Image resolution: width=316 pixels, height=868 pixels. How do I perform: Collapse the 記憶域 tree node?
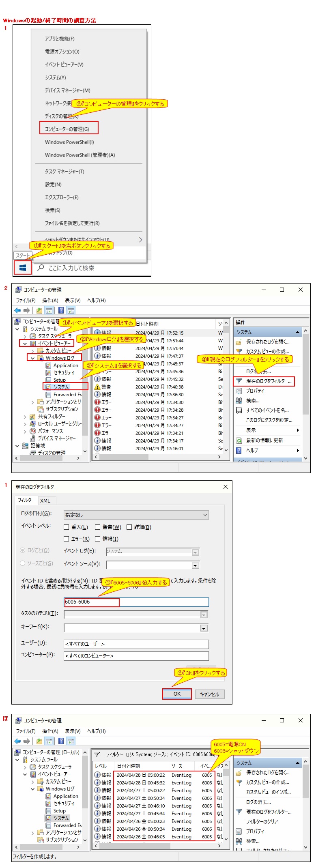tap(17, 446)
